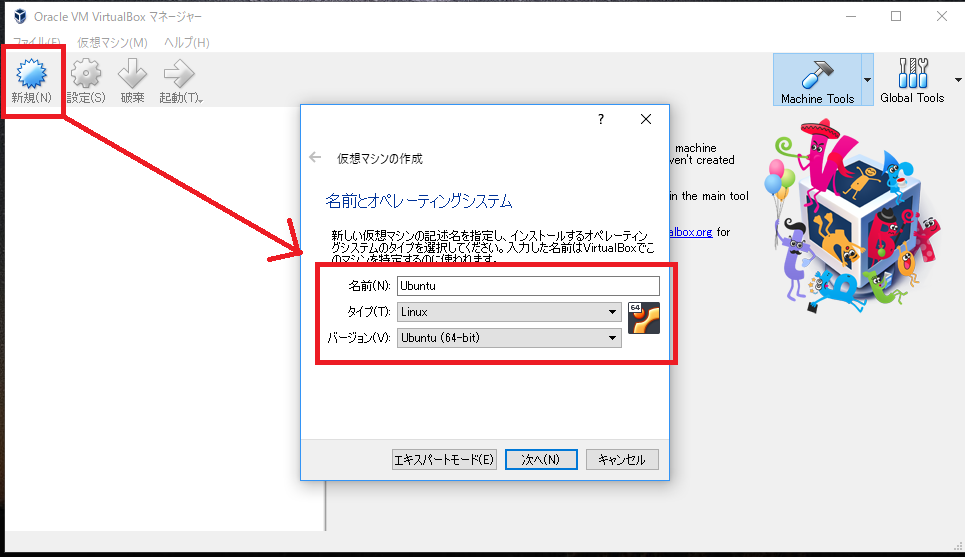Open the Help (ヘルプ) menu

click(x=186, y=42)
